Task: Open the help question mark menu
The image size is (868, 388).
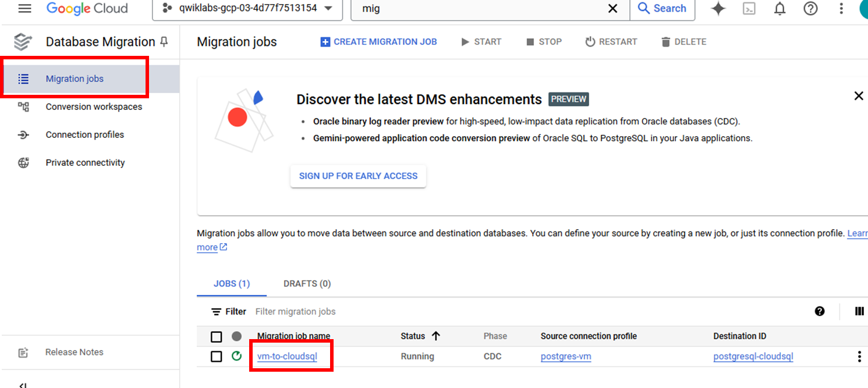Action: pyautogui.click(x=810, y=9)
